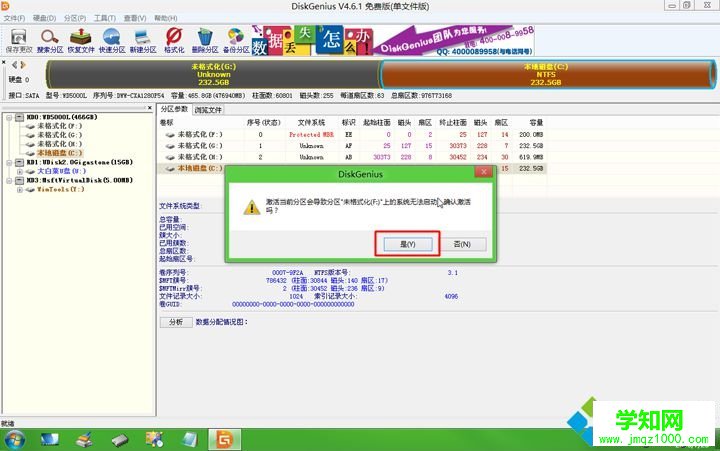Open the 搜索分区 search partition tool
This screenshot has height=451, width=720.
pos(50,40)
